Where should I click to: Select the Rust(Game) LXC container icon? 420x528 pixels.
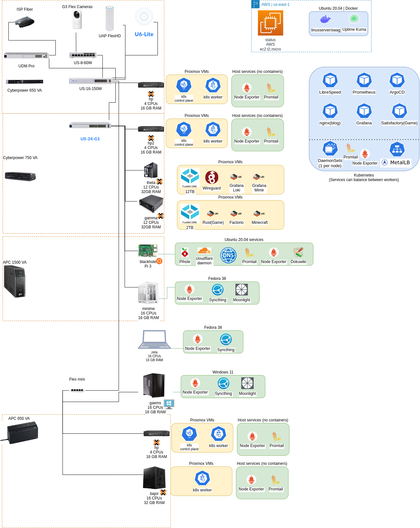(x=213, y=213)
